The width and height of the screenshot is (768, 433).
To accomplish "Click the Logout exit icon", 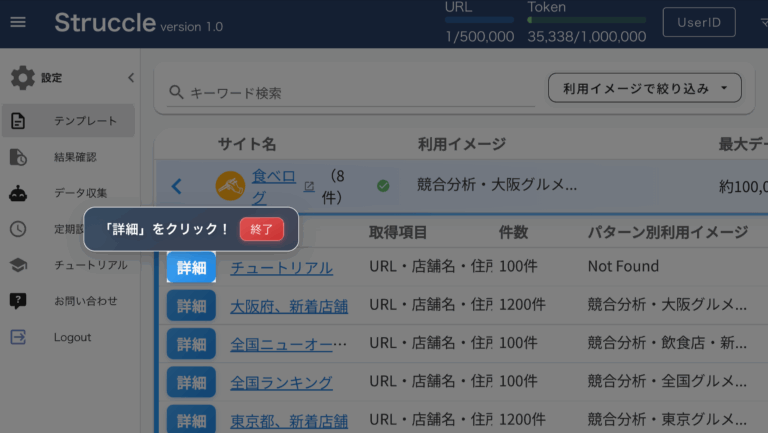I will [x=18, y=337].
